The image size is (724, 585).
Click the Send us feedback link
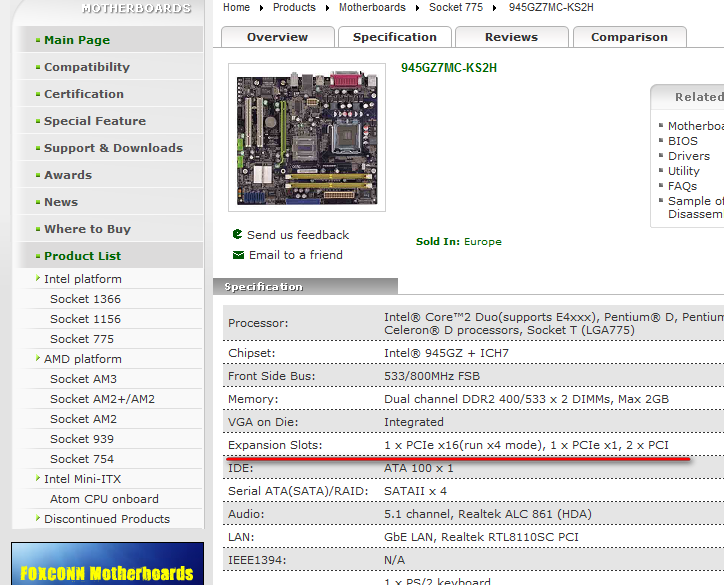click(x=298, y=235)
